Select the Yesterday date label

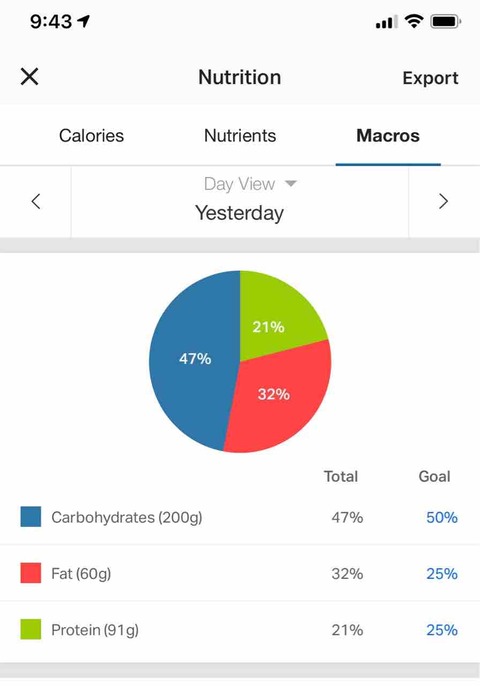pos(239,214)
